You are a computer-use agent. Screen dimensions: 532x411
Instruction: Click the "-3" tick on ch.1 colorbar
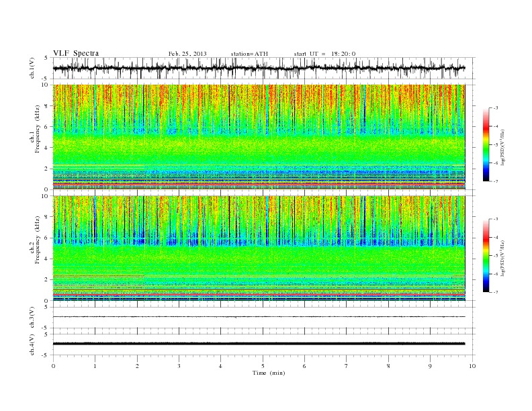pos(496,108)
